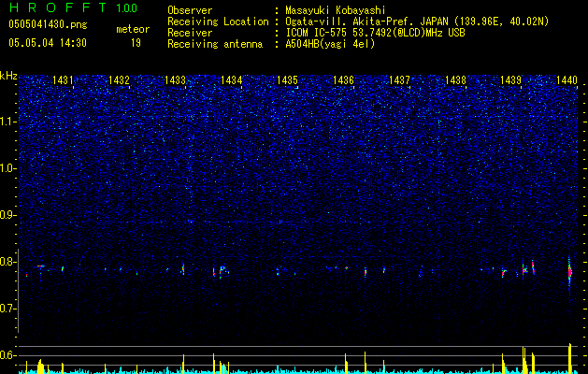
Task: Click the 1432 time marker
Action: coord(119,79)
